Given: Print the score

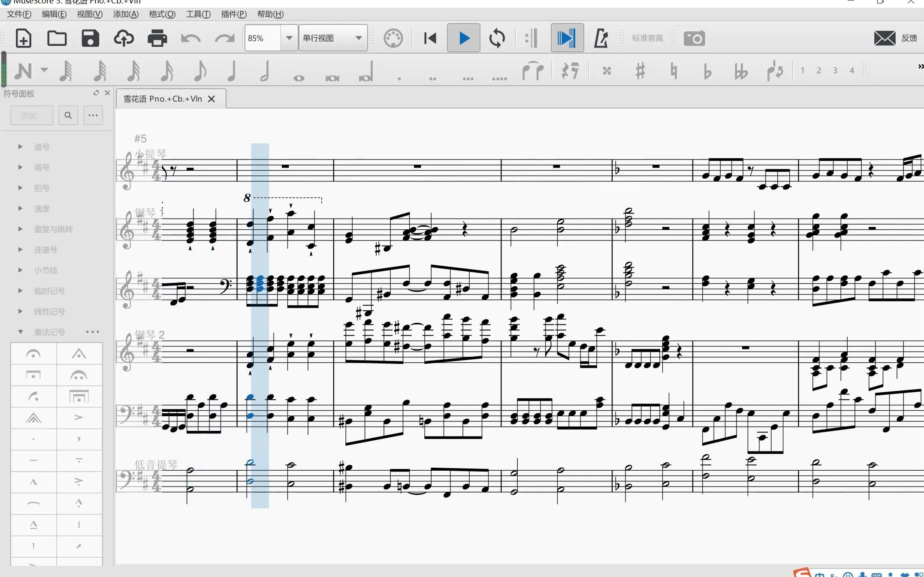Looking at the screenshot, I should click(x=157, y=38).
